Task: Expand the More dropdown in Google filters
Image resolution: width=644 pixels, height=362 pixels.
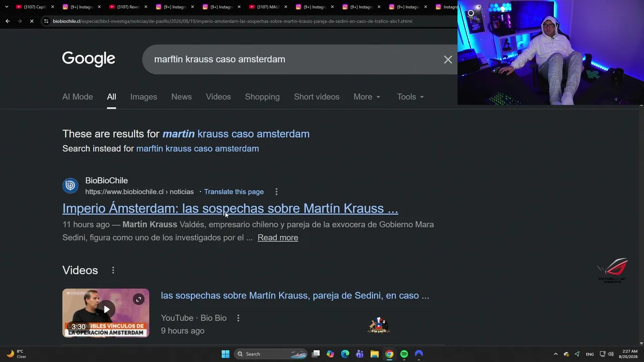Action: 367,97
